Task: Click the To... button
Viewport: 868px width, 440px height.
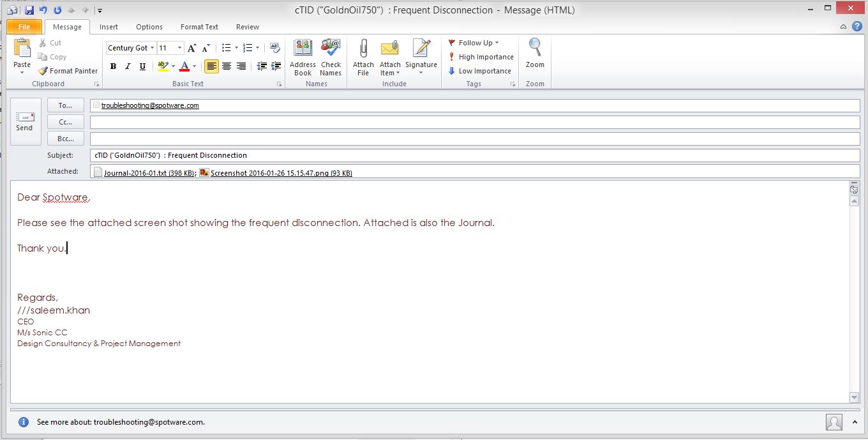Action: (x=66, y=105)
